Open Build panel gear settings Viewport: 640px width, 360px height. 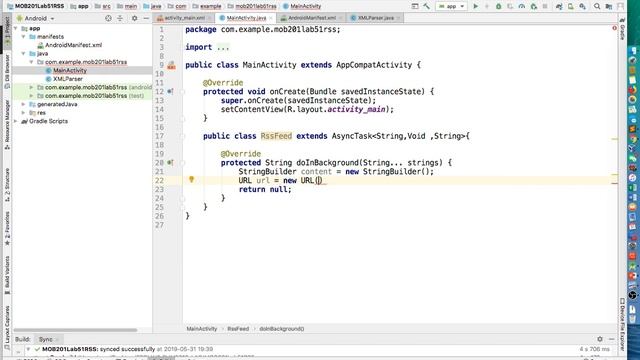pyautogui.click(x=600, y=339)
